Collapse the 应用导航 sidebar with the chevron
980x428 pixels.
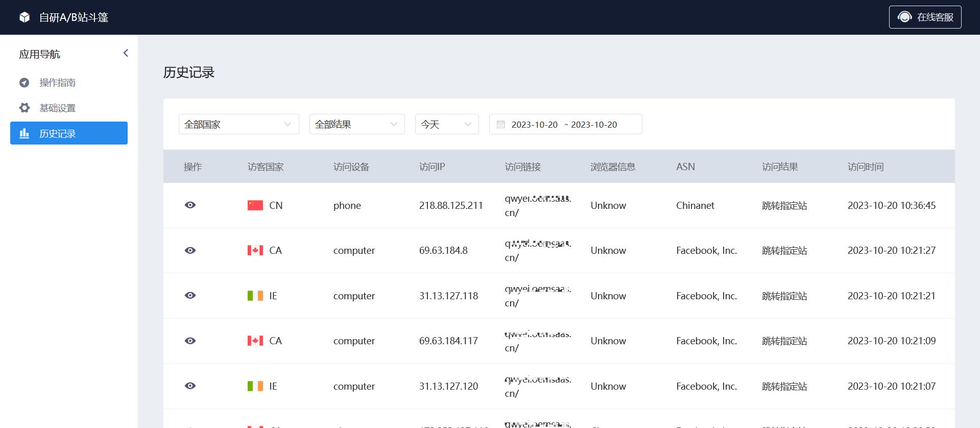126,53
